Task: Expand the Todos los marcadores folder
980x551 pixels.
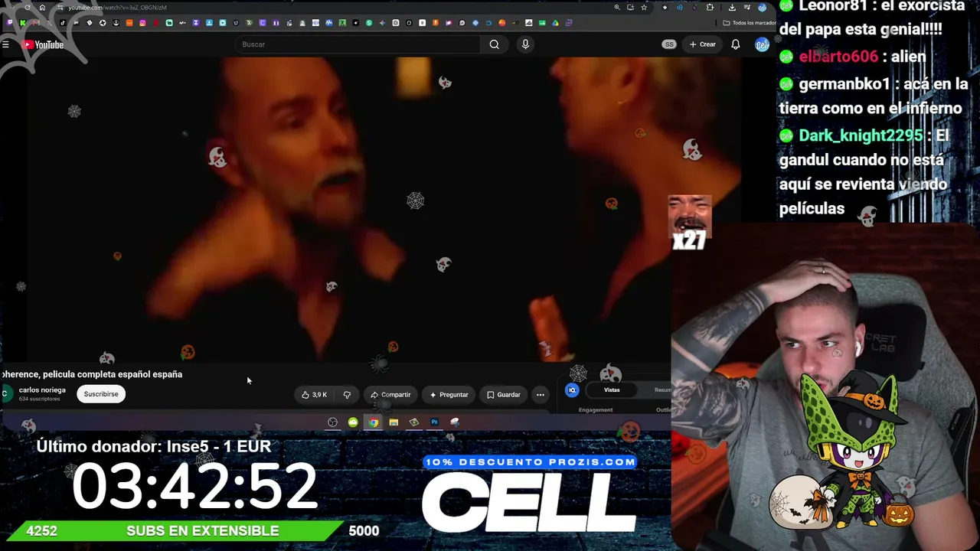Action: [748, 23]
